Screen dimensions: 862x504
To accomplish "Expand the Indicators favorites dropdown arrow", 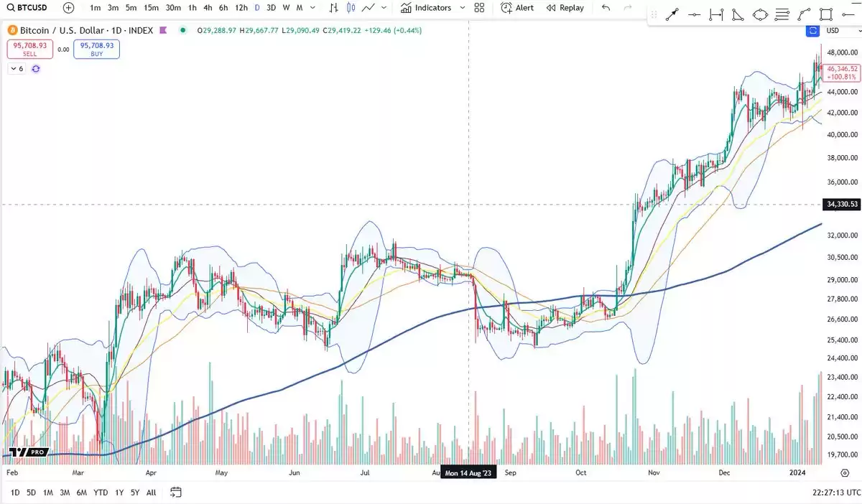I will (462, 7).
